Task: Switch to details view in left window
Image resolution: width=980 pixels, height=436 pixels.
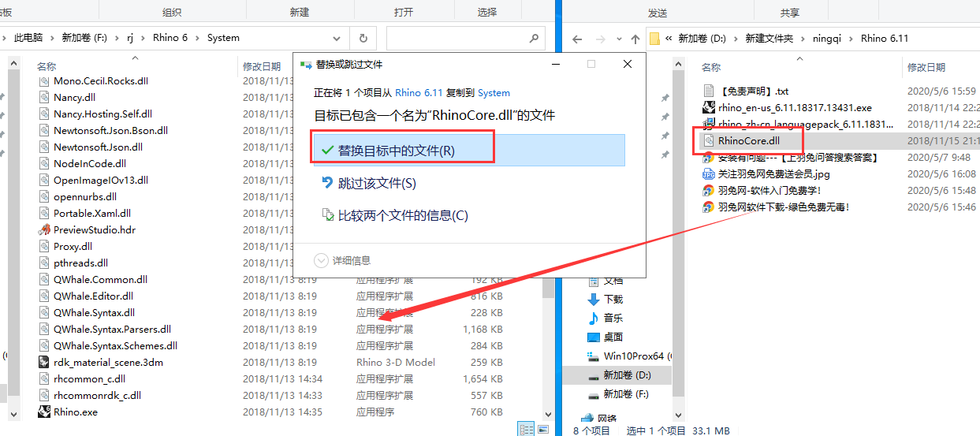Action: click(x=526, y=429)
